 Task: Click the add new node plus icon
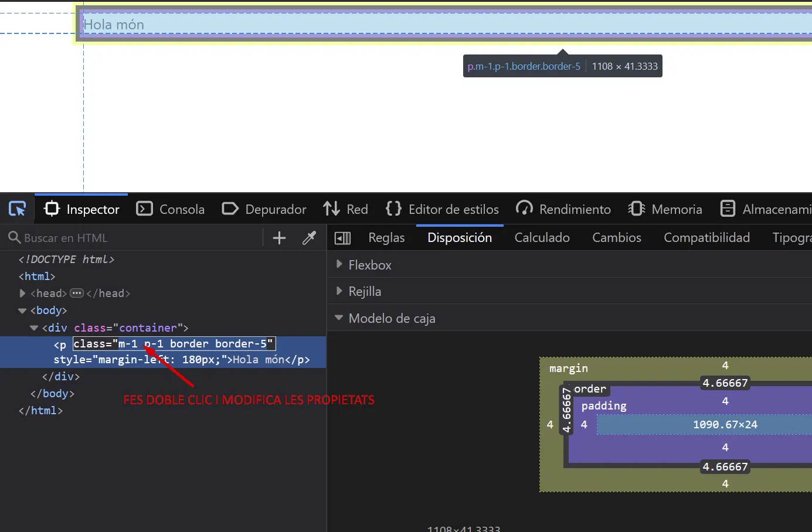[280, 238]
